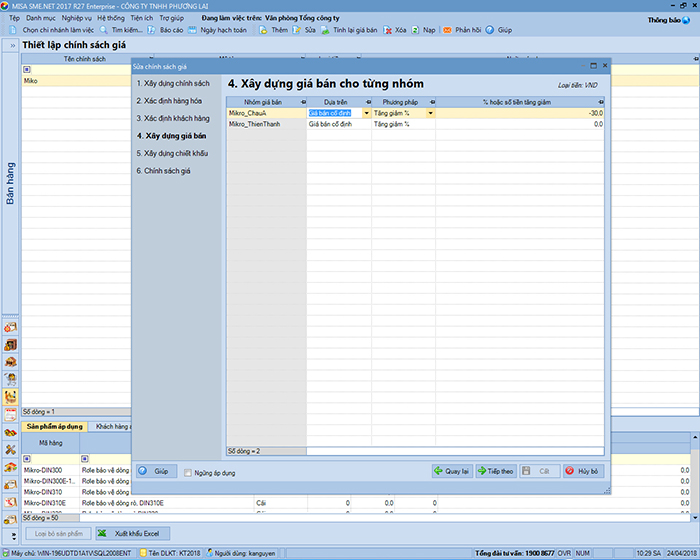Click server icon beside Máy chủ status
The image size is (700, 560).
pyautogui.click(x=6, y=553)
